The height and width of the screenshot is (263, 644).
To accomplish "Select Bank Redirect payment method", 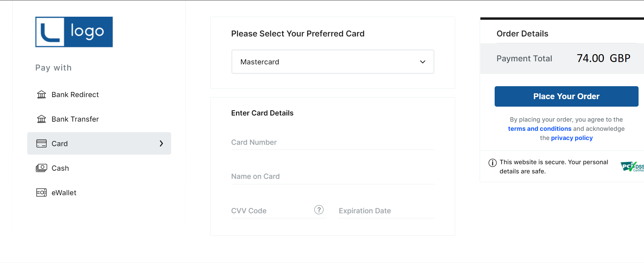I will tap(75, 95).
